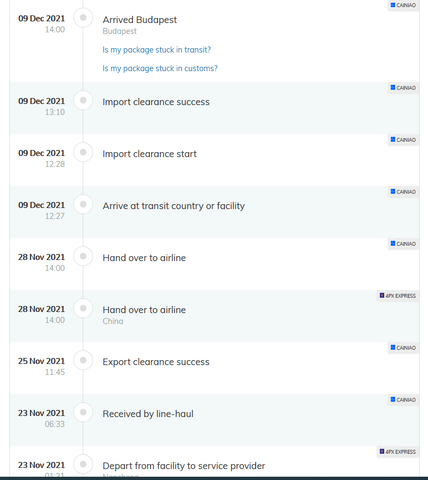The width and height of the screenshot is (428, 480).
Task: Select the Arrived Budapest timeline marker
Action: coord(83,17)
